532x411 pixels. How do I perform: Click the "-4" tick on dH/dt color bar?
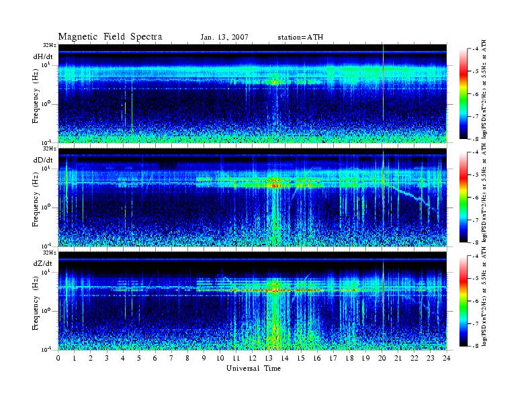point(476,49)
